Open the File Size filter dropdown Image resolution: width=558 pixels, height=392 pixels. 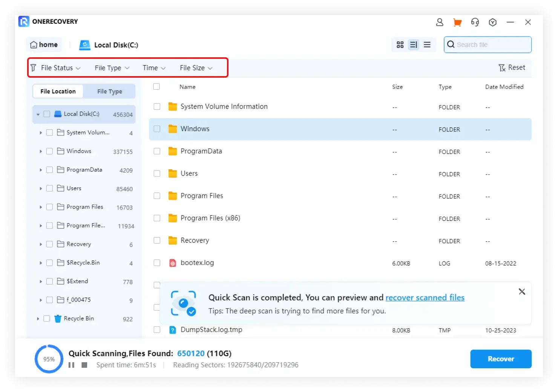pyautogui.click(x=196, y=68)
